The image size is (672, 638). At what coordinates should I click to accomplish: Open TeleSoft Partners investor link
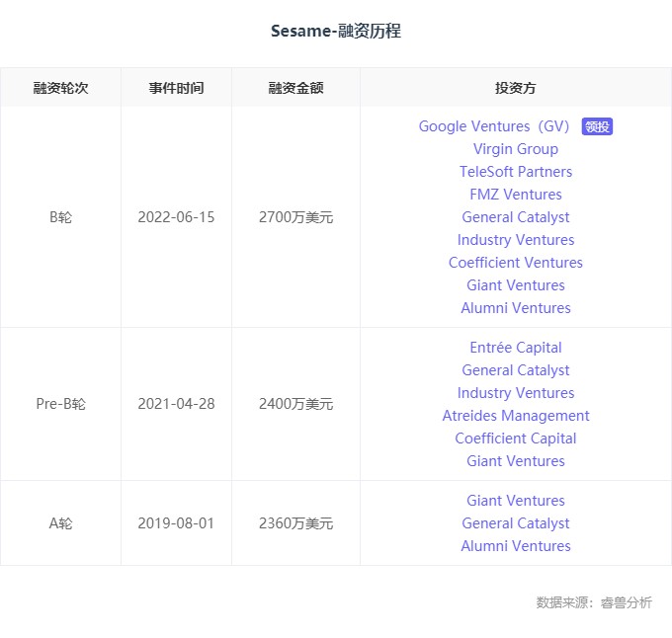(516, 172)
